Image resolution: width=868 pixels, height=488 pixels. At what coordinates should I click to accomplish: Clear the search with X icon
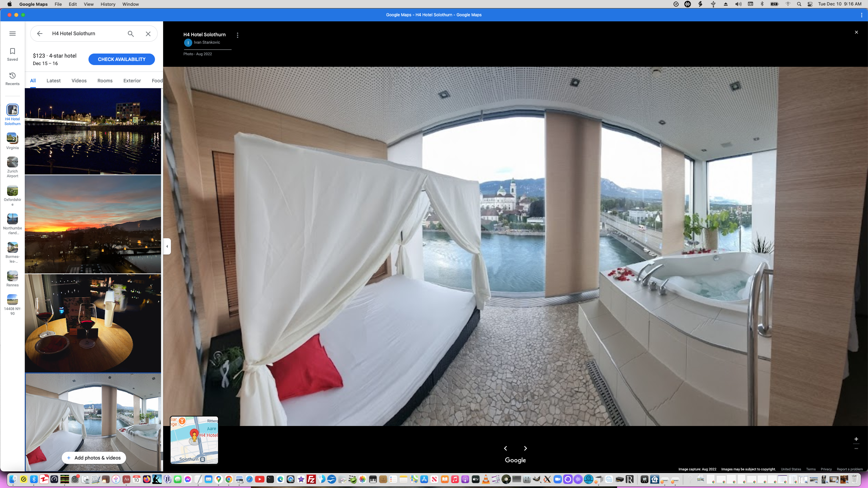click(x=148, y=34)
